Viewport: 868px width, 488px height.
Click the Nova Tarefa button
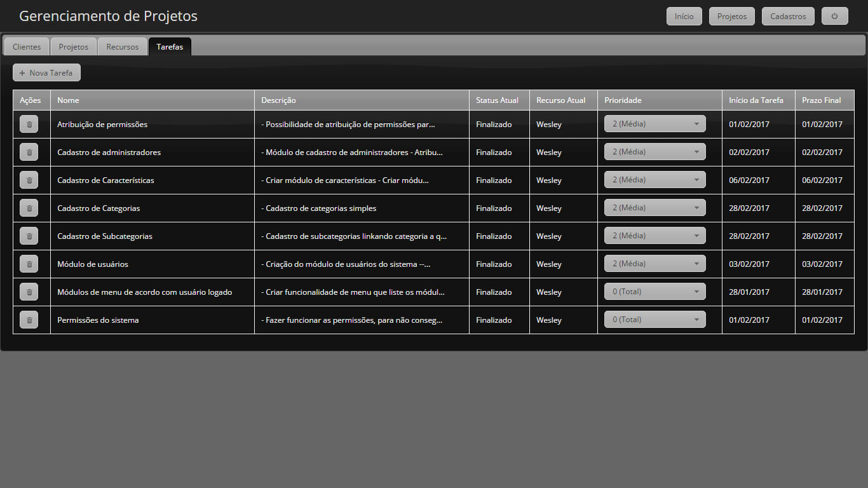(46, 73)
